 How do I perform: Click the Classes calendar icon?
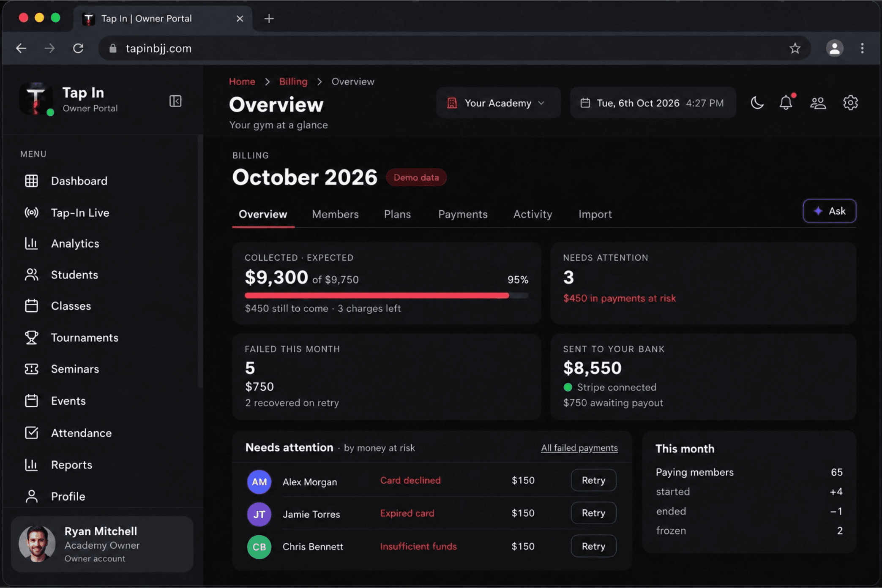click(x=31, y=306)
